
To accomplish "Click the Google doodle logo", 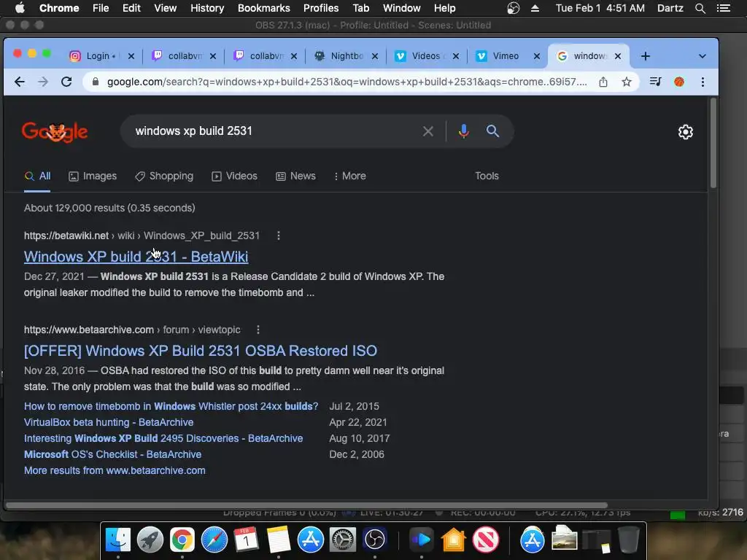I will point(54,132).
